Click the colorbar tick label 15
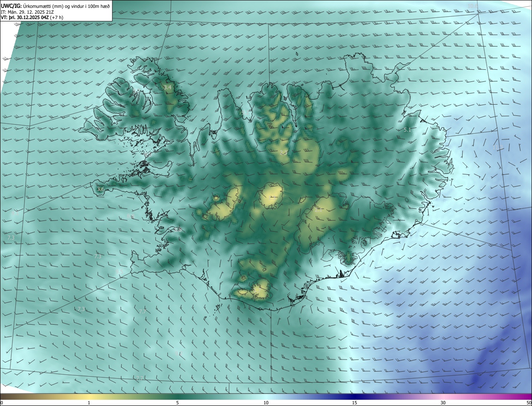The width and height of the screenshot is (532, 406). coord(355,403)
